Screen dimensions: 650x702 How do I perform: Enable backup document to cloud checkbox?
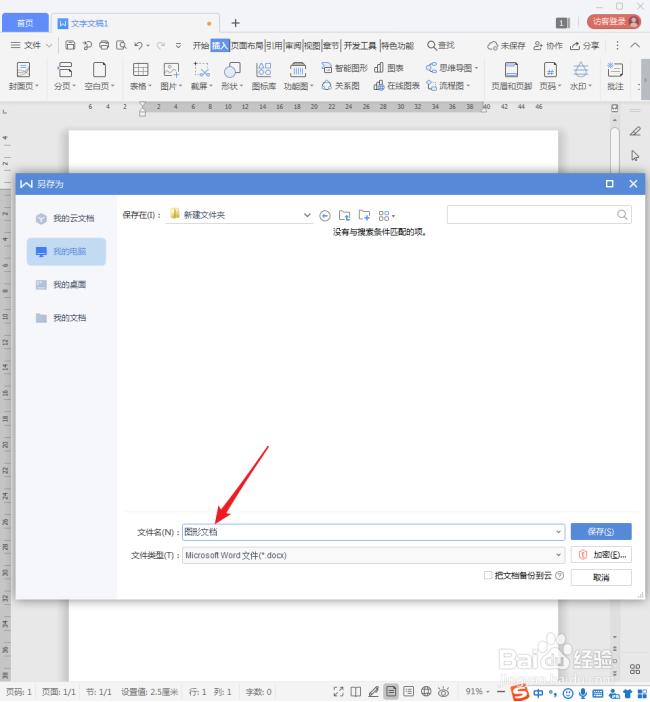(x=488, y=575)
